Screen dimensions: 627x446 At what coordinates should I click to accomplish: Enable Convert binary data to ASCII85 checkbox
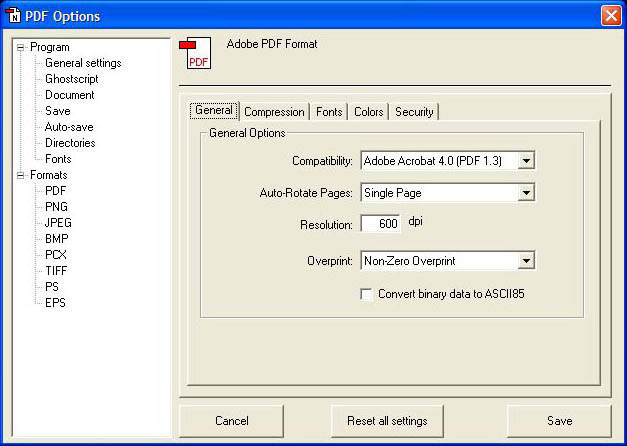point(367,294)
